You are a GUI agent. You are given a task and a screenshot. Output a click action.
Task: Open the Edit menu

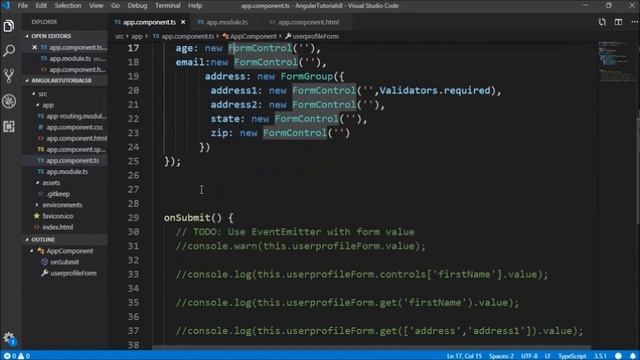(x=41, y=5)
